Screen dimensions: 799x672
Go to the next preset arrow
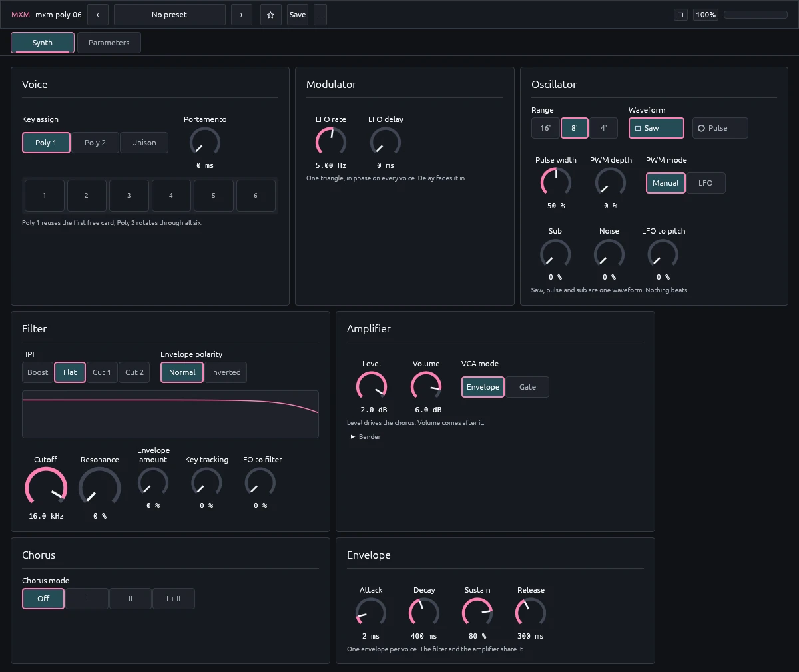pyautogui.click(x=241, y=15)
